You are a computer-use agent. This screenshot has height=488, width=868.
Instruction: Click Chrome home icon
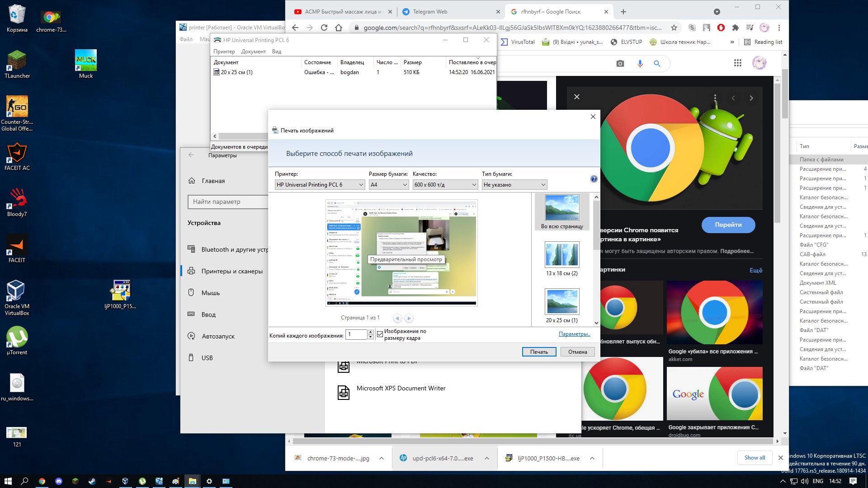click(339, 28)
